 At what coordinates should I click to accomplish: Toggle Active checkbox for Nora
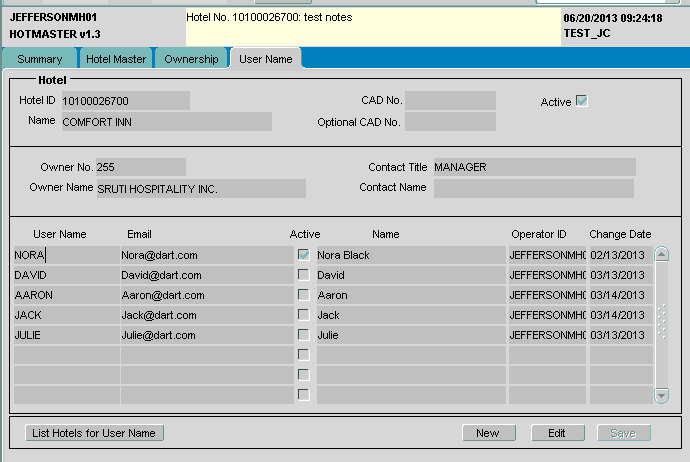pyautogui.click(x=303, y=255)
